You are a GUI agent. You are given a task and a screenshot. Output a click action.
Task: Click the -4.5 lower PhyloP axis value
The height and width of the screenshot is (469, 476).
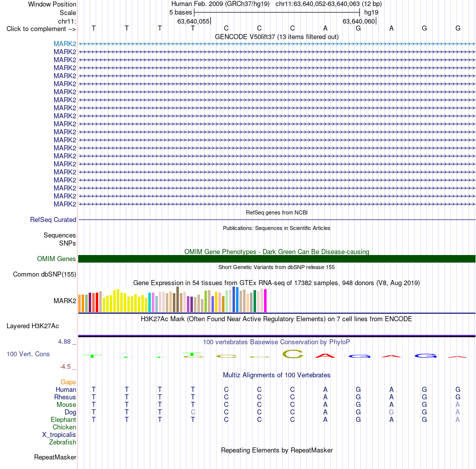pos(65,367)
